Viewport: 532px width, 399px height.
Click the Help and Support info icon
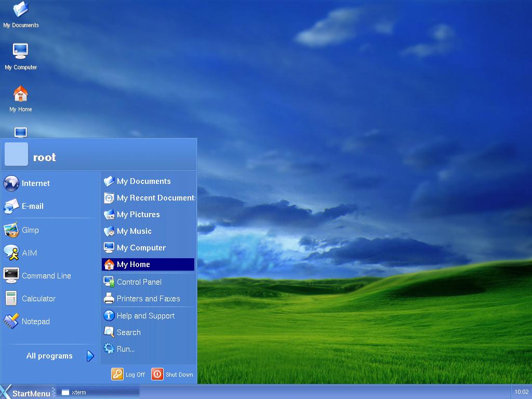(109, 315)
